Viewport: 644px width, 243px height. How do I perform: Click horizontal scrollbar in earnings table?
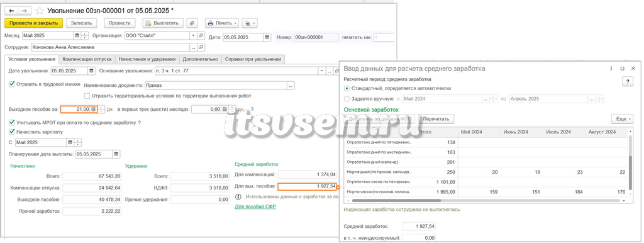(x=485, y=201)
